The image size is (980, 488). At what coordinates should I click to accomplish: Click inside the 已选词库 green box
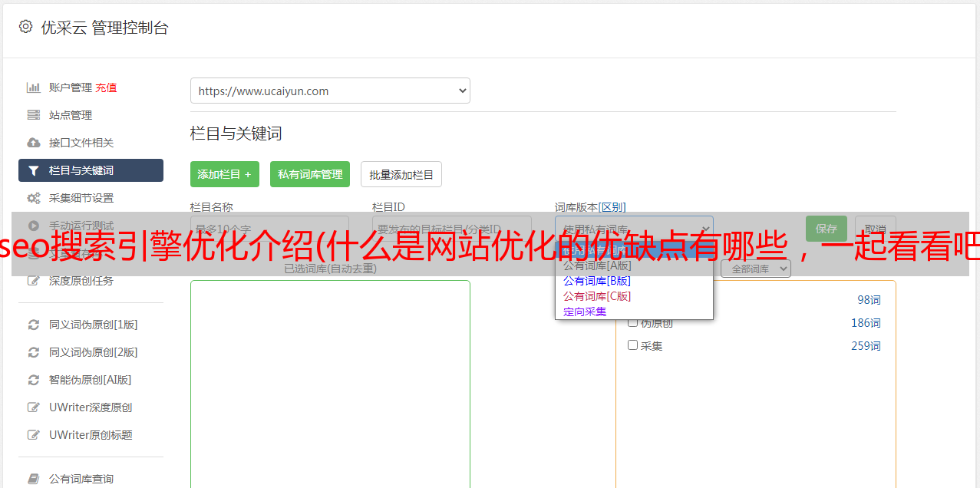[x=330, y=384]
